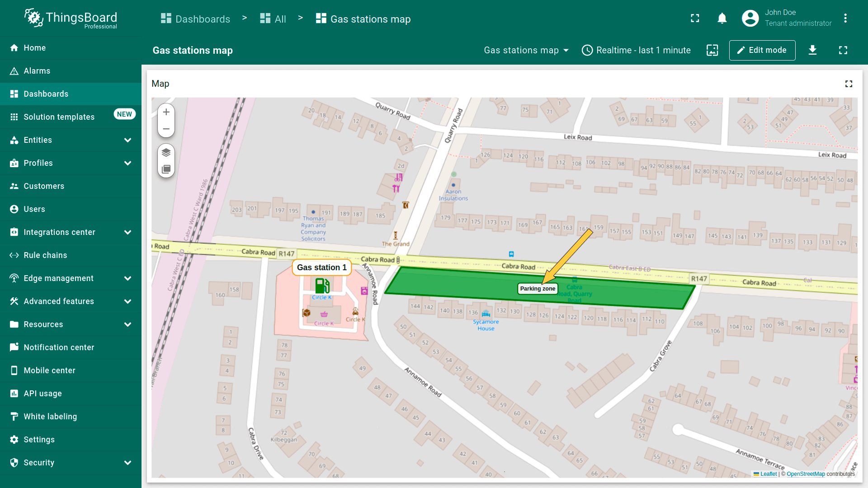868x488 pixels.
Task: Open the Alarms menu item
Action: 37,71
